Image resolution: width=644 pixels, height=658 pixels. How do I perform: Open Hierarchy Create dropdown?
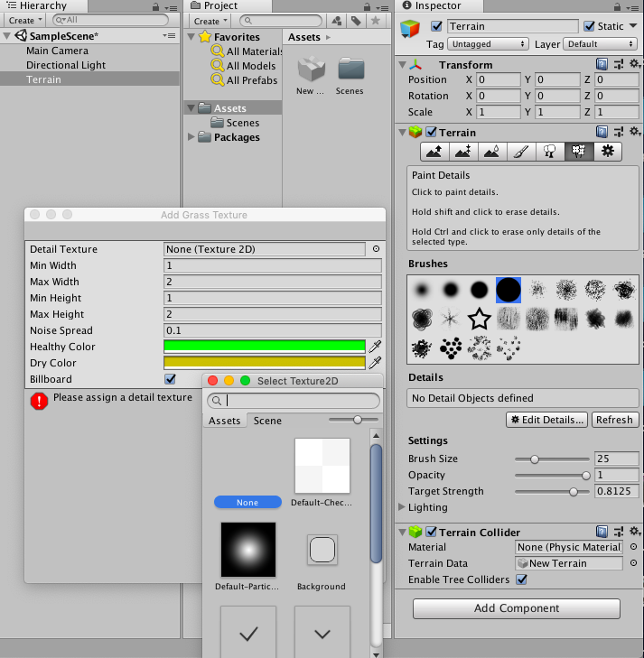[x=25, y=20]
